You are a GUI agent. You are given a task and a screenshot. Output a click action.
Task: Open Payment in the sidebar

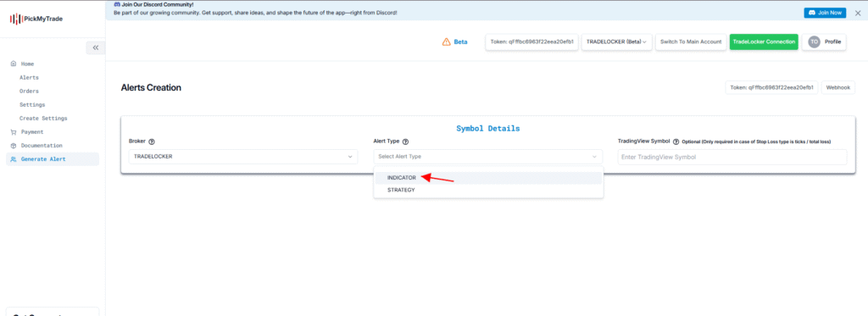pos(32,132)
